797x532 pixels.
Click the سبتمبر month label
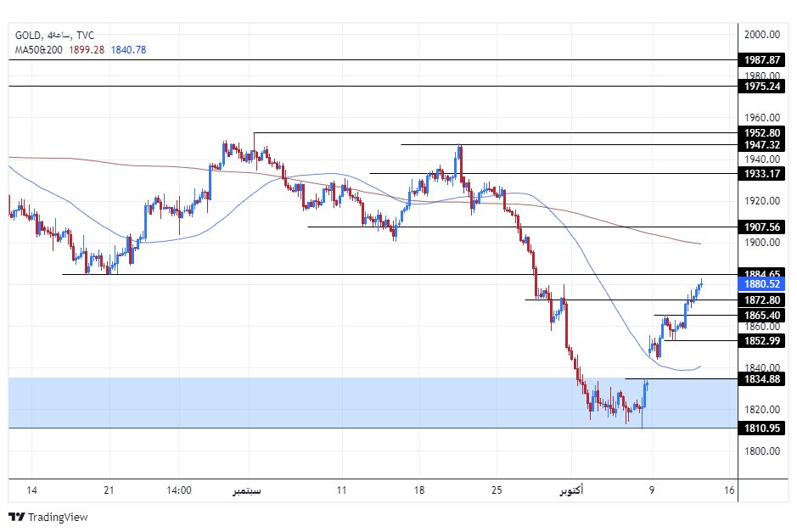pyautogui.click(x=247, y=490)
